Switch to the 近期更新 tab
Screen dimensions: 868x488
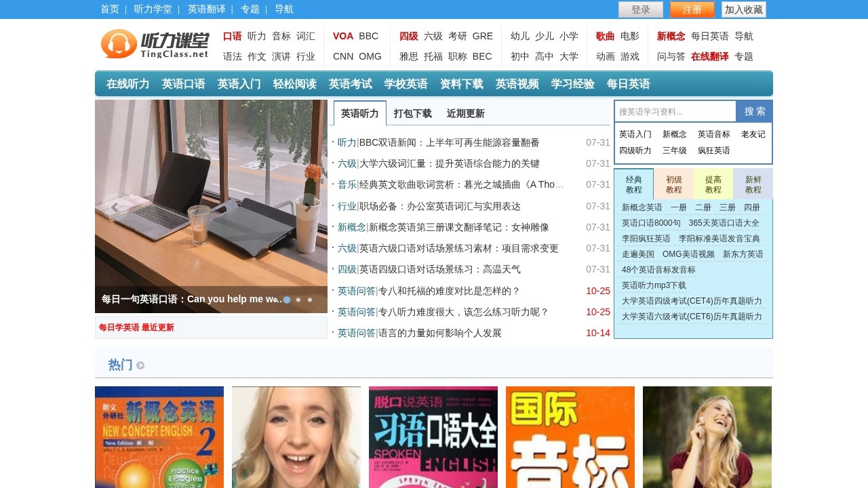point(465,114)
